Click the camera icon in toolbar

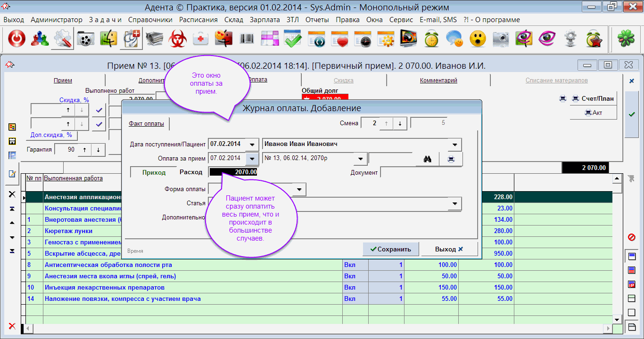[x=501, y=39]
